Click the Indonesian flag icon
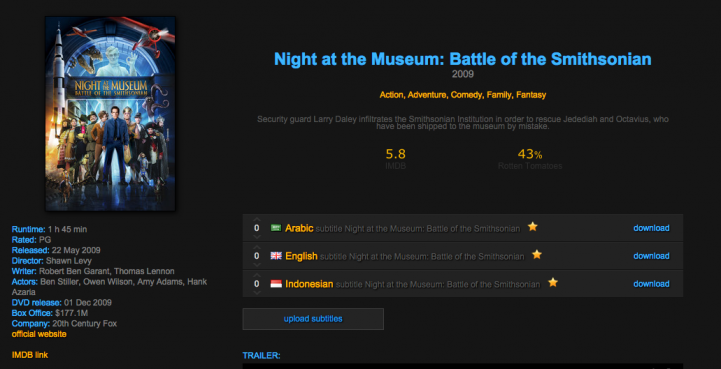 [276, 284]
